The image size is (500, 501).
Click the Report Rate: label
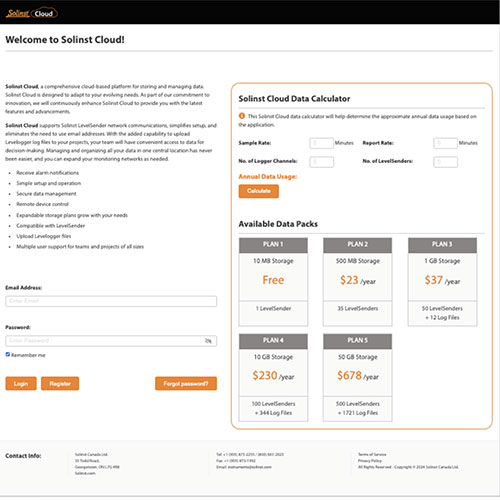378,143
